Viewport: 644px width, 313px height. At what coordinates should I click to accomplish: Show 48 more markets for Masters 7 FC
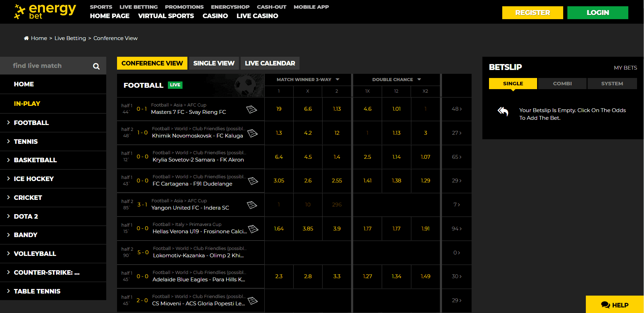457,109
